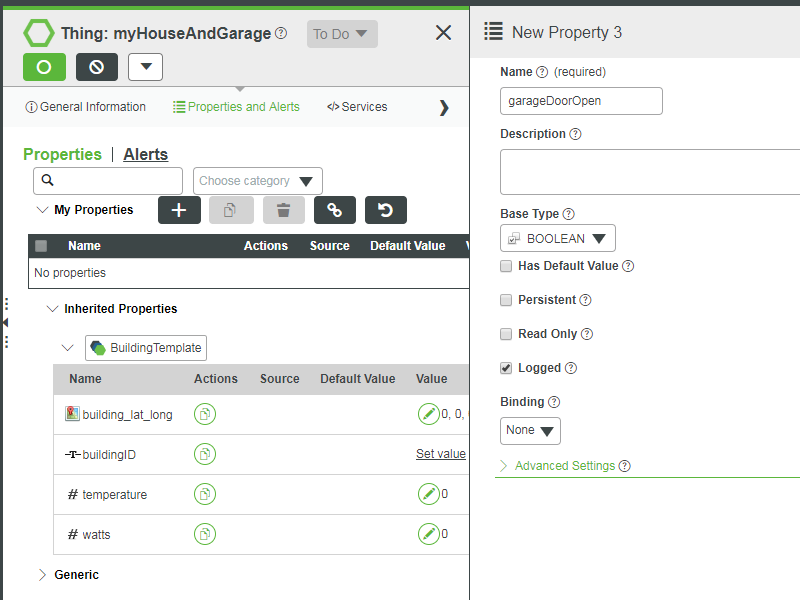The image size is (800, 600).
Task: Click the help icon next to Base Type
Action: coord(569,214)
